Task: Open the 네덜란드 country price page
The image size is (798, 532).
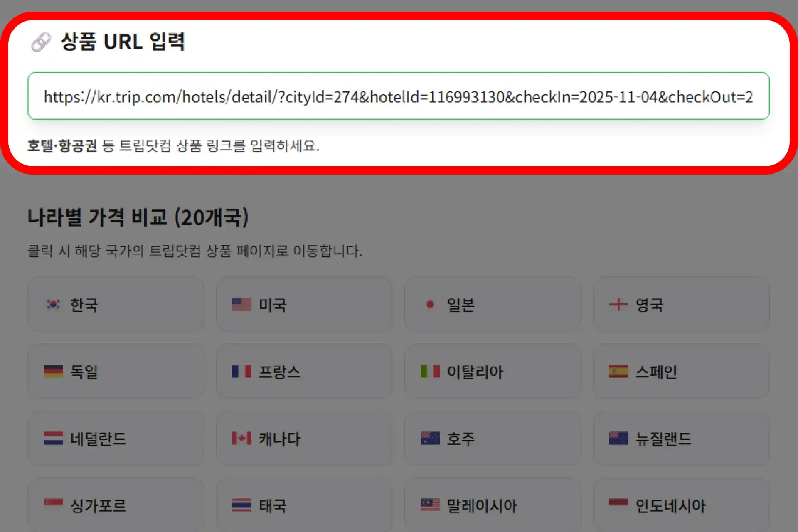Action: [x=115, y=438]
